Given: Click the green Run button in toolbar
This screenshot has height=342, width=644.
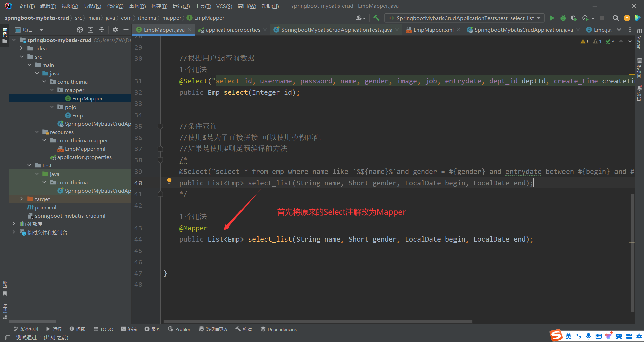Looking at the screenshot, I should [552, 18].
